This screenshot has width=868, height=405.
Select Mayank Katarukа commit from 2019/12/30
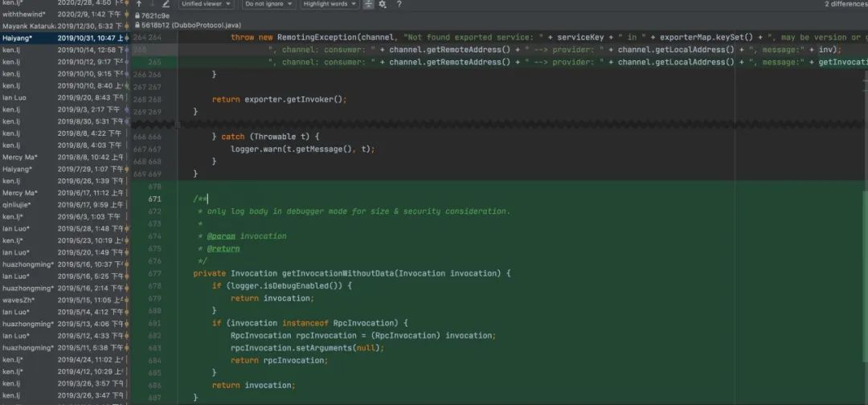point(63,26)
